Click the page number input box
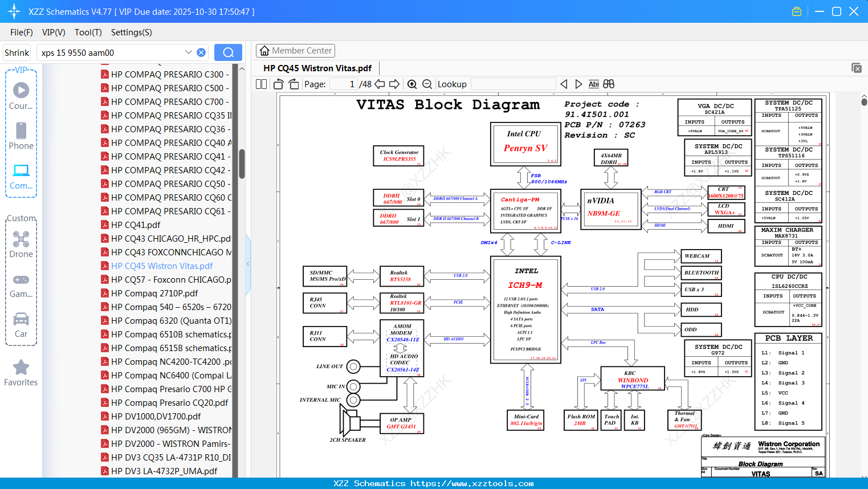 343,84
